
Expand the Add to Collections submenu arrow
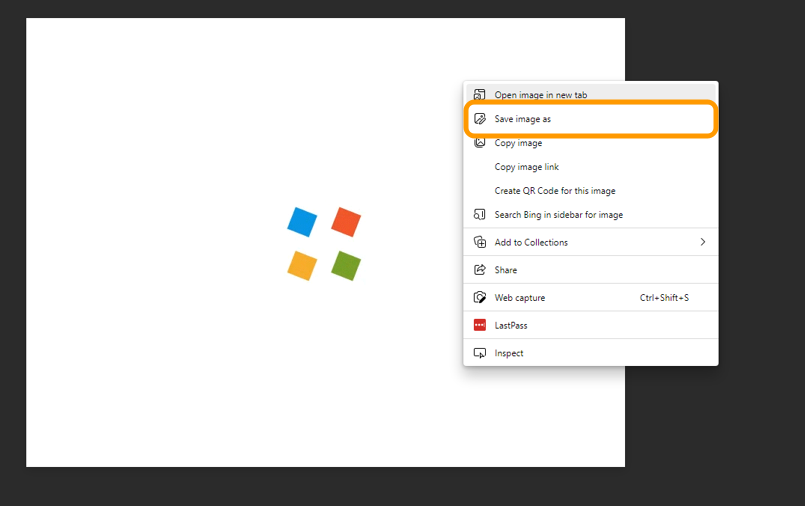703,242
